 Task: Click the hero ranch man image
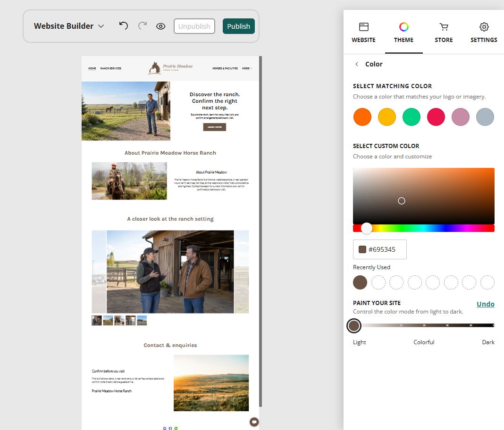126,111
